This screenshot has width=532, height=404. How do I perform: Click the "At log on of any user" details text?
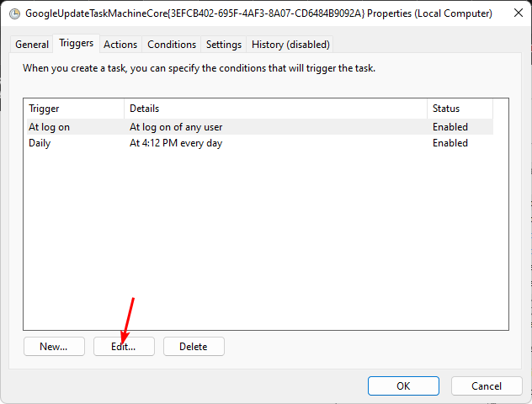point(176,127)
